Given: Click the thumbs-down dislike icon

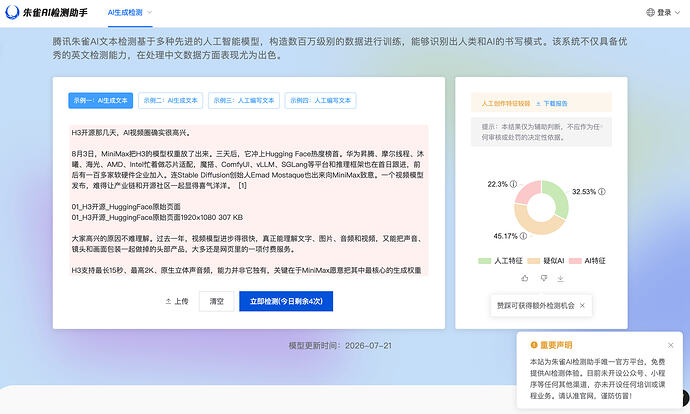Looking at the screenshot, I should click(544, 278).
